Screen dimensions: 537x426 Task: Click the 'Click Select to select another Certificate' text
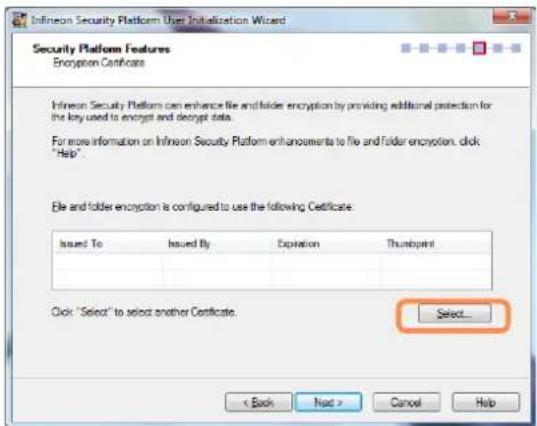(143, 312)
